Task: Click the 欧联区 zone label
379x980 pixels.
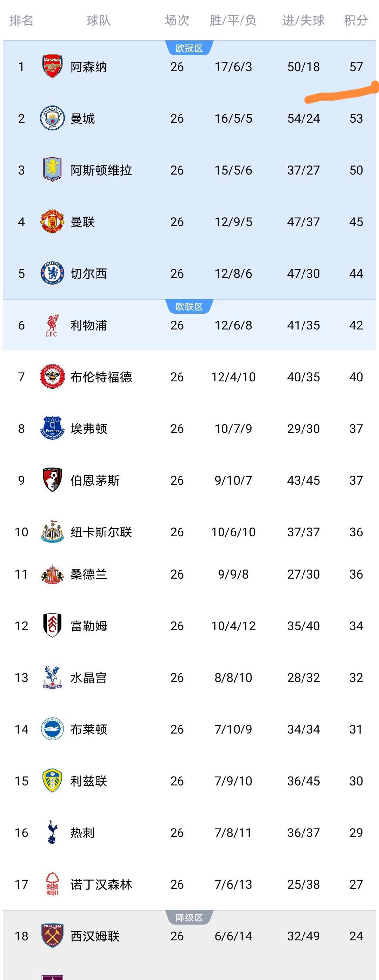Action: 189,307
